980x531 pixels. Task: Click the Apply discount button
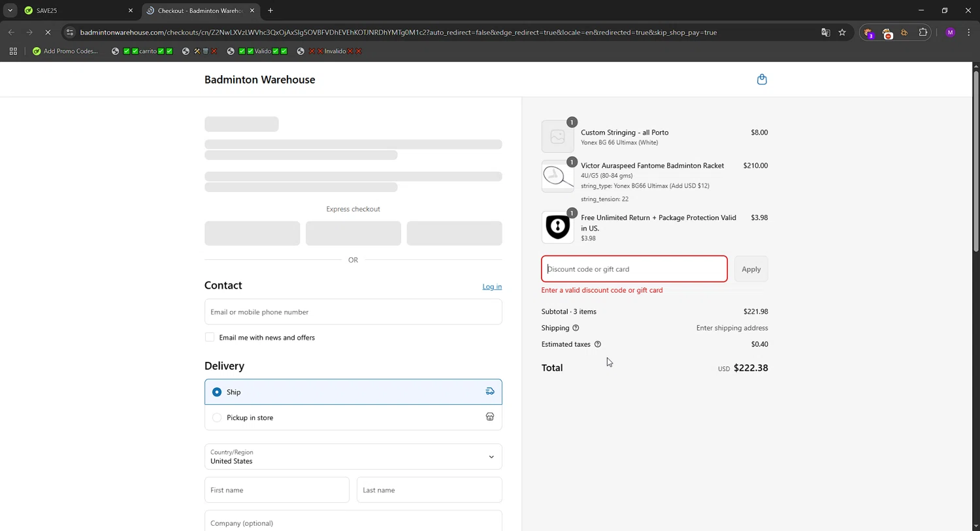click(751, 269)
